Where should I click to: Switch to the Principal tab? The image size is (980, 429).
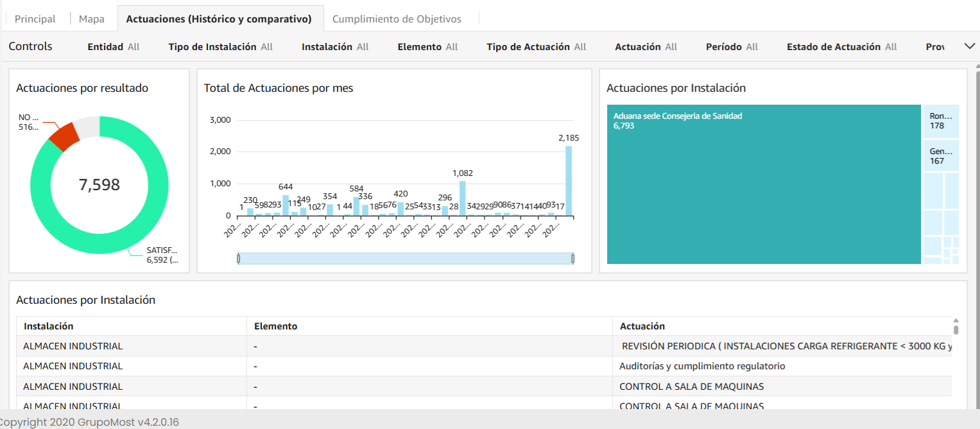coord(35,19)
